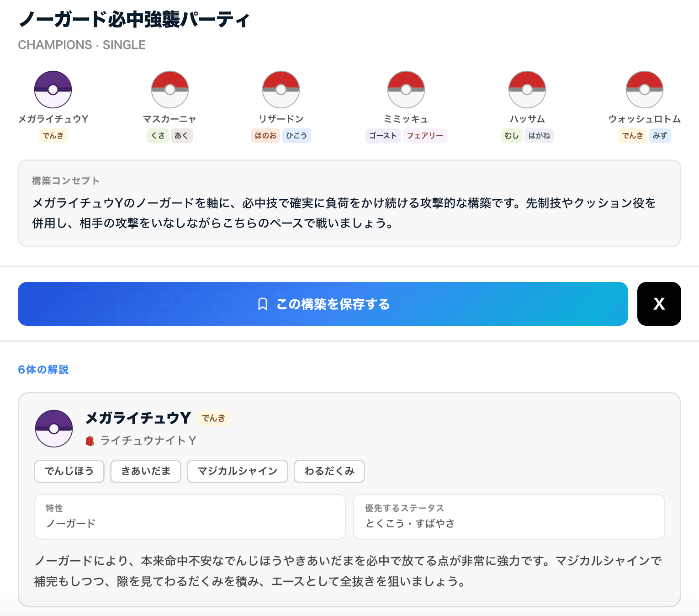The height and width of the screenshot is (616, 699).
Task: Click the でんき tag next to the メガライチュウY card heading
Action: point(214,418)
